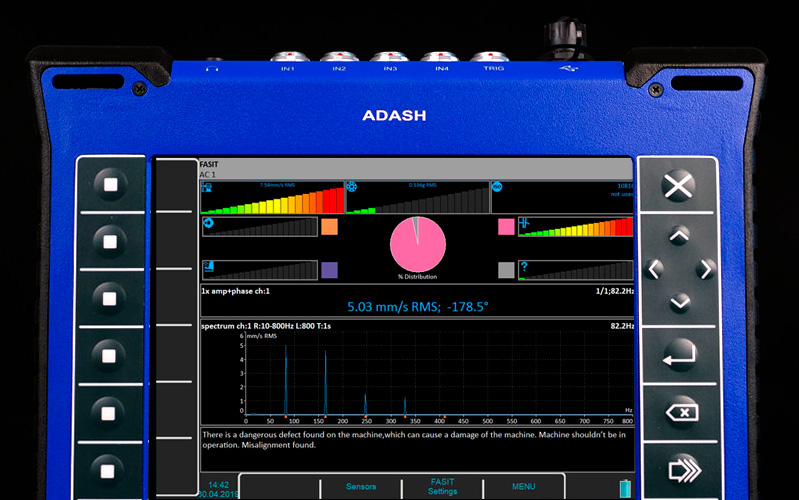Viewport: 799px width, 500px height.
Task: Open FASIT Settings
Action: point(442,487)
